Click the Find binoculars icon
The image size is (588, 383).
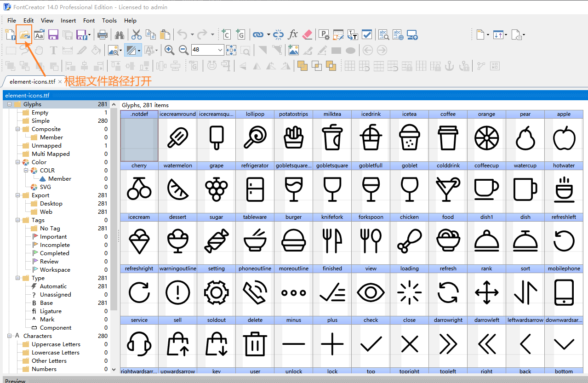point(120,34)
